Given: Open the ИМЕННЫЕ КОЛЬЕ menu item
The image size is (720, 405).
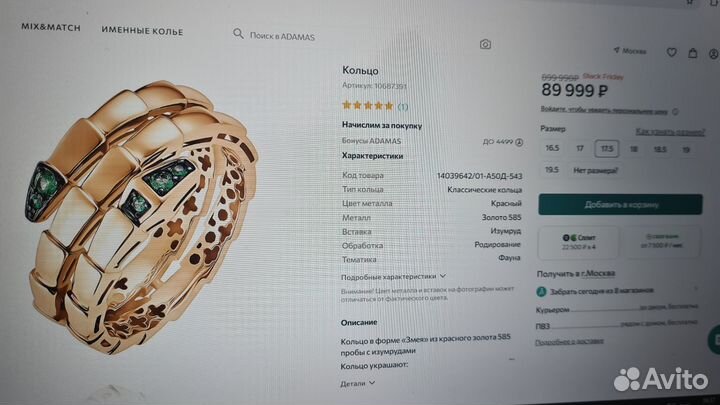Looking at the screenshot, I should pos(142,31).
